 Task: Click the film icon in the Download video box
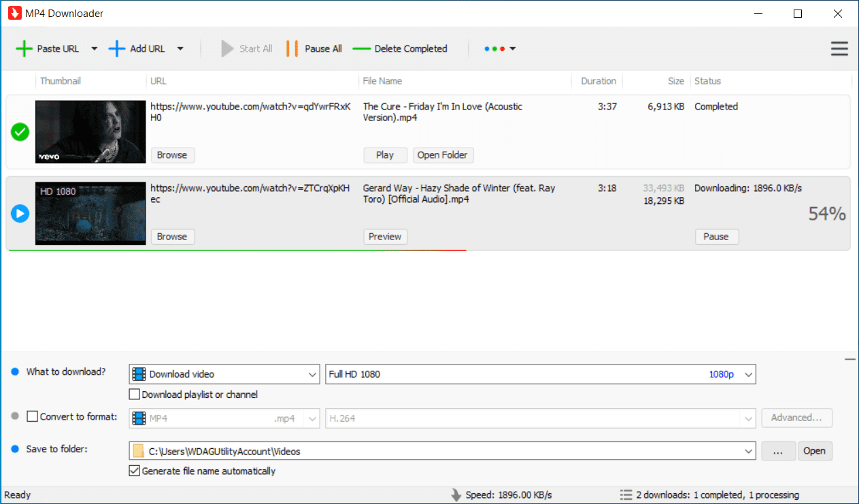(x=139, y=374)
